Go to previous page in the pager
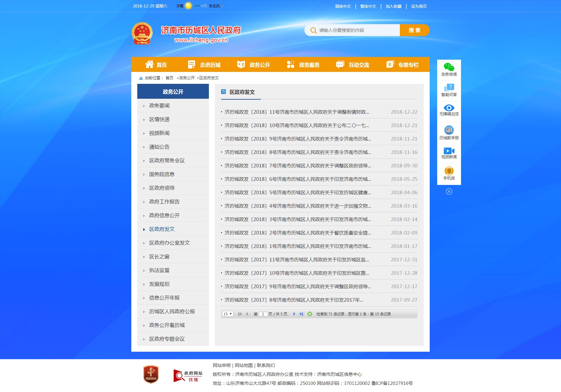The height and width of the screenshot is (392, 561). 247,314
